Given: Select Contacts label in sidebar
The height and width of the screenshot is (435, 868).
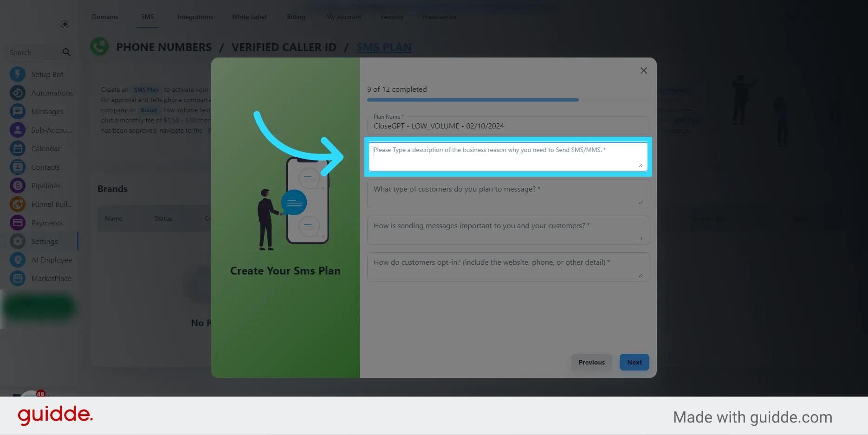Looking at the screenshot, I should click(x=45, y=167).
